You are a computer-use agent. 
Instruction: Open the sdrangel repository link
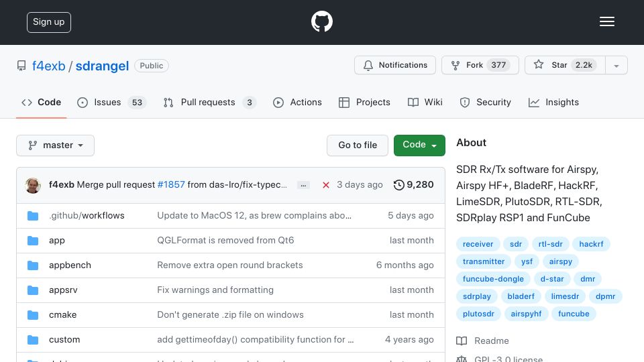pos(102,66)
